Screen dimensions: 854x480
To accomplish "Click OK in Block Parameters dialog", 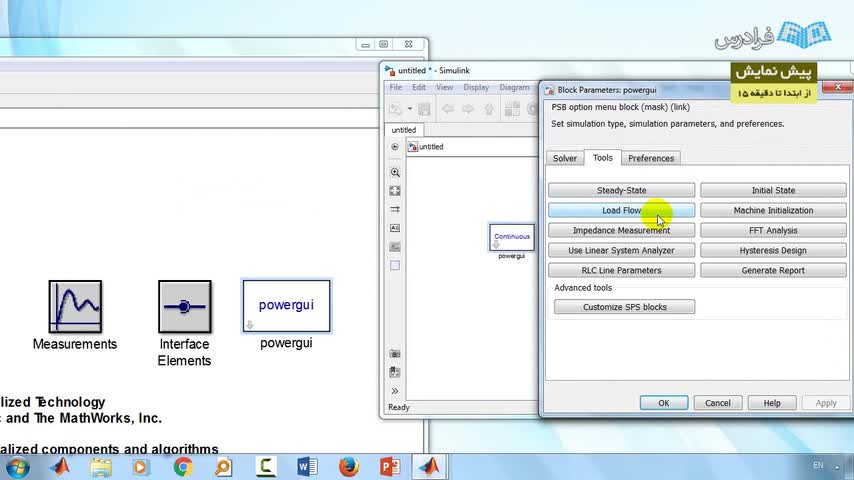I will coord(664,403).
